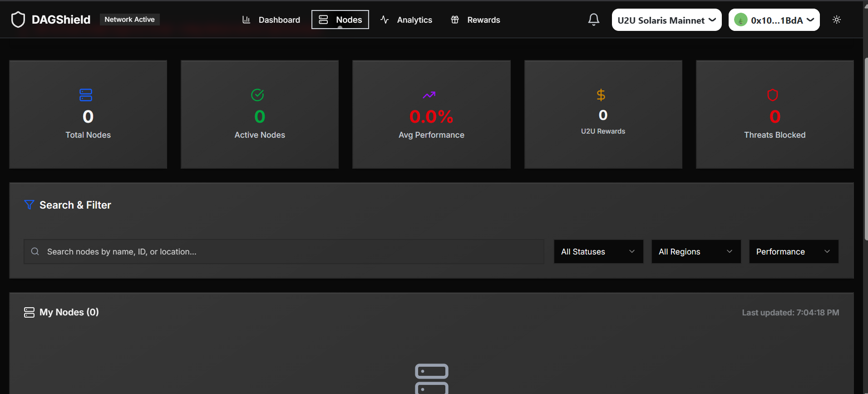868x394 pixels.
Task: Open notifications bell icon
Action: [x=593, y=20]
